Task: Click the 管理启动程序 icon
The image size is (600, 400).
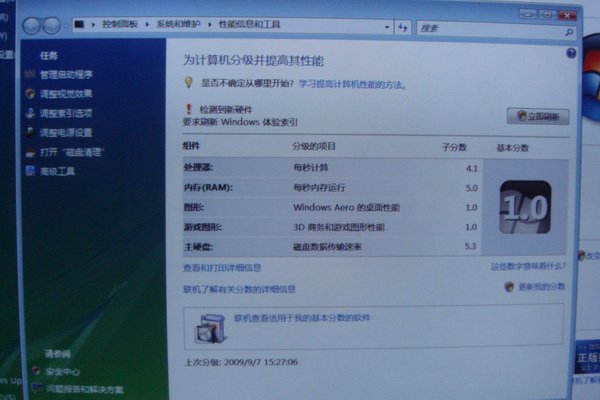Action: pos(30,74)
